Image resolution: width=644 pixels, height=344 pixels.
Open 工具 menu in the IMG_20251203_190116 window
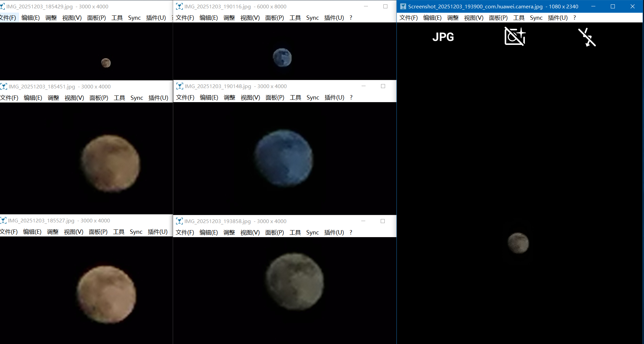(295, 18)
